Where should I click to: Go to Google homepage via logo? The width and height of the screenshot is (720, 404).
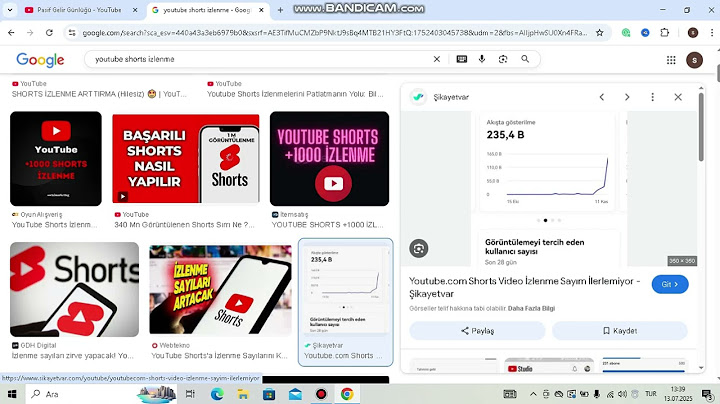(40, 60)
